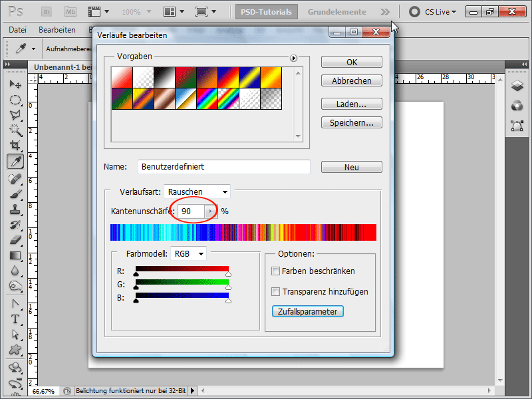This screenshot has width=532, height=399.
Task: Open the Paths panel icon
Action: coord(517,126)
